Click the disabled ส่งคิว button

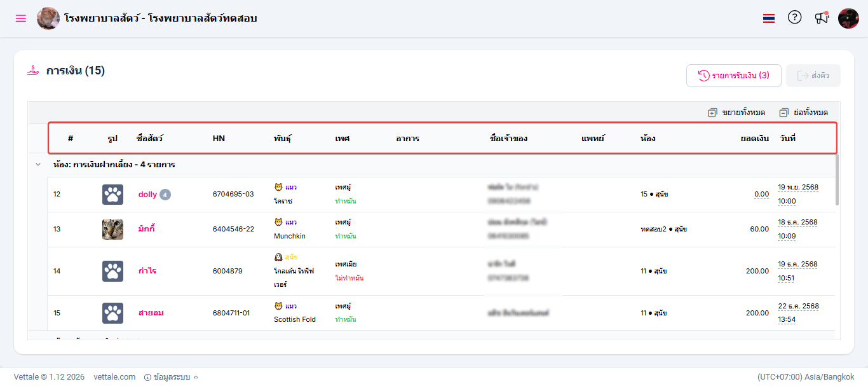813,76
